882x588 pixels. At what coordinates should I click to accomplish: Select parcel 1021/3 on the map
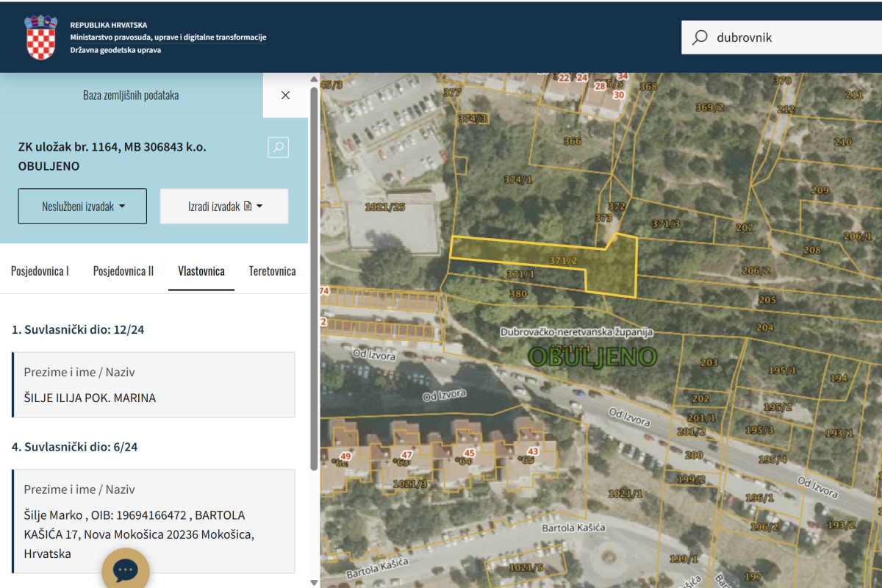410,483
